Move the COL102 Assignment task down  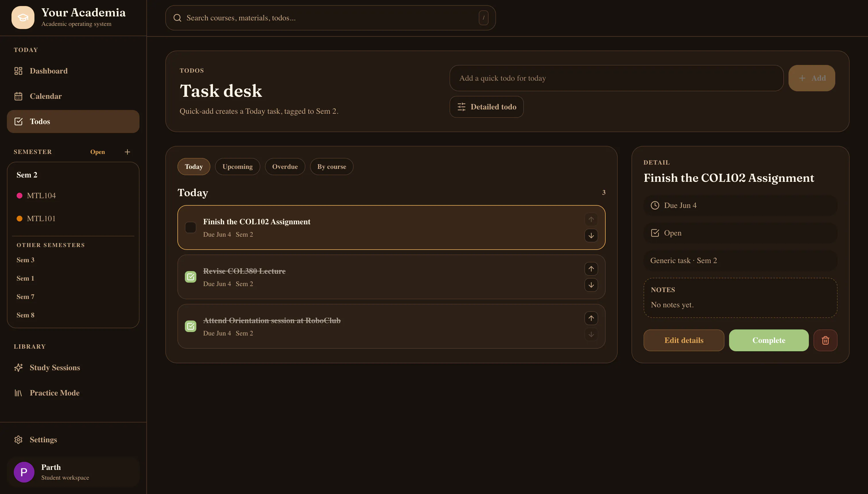591,236
